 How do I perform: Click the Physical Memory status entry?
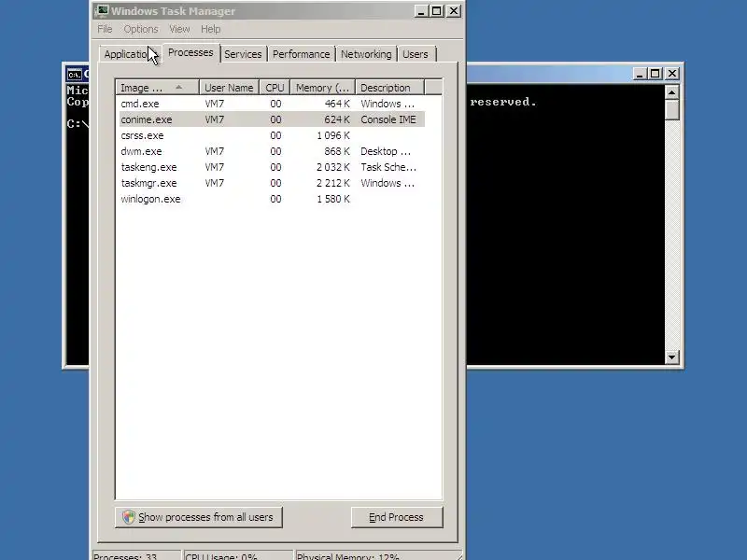click(347, 556)
